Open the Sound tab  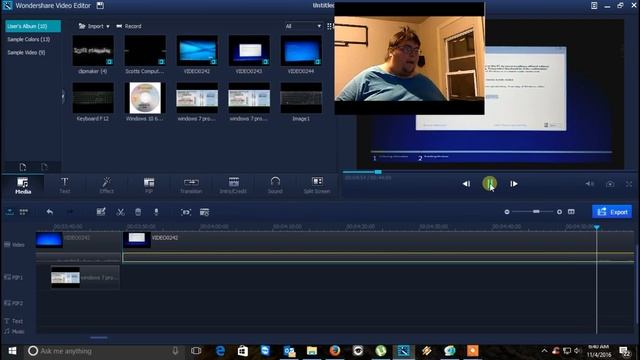(x=275, y=186)
